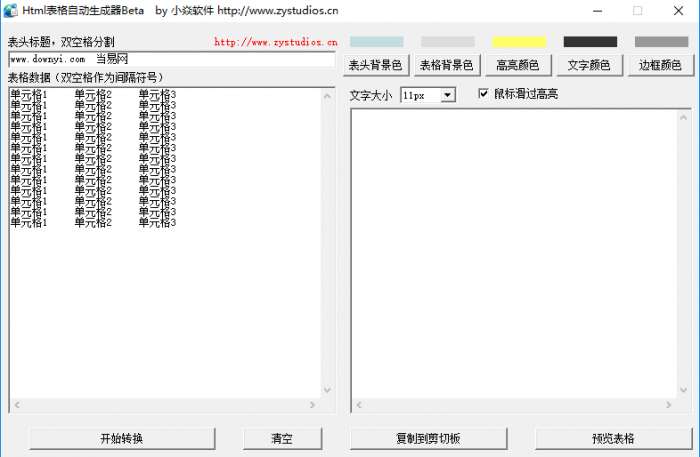Click scroll-left arrow of table data box
This screenshot has width=700, height=457.
click(17, 405)
